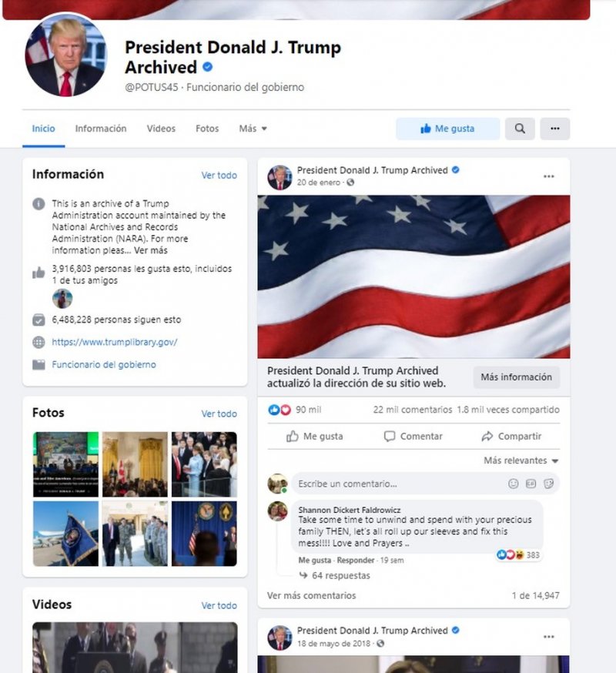The width and height of the screenshot is (616, 673).
Task: Insert a sticker icon in comment box
Action: [548, 484]
